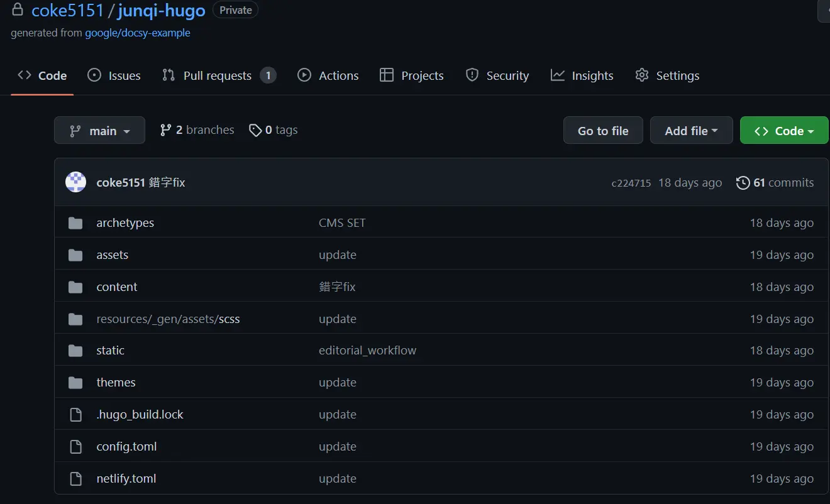The height and width of the screenshot is (504, 830).
Task: Open the Pull requests tab
Action: 219,75
